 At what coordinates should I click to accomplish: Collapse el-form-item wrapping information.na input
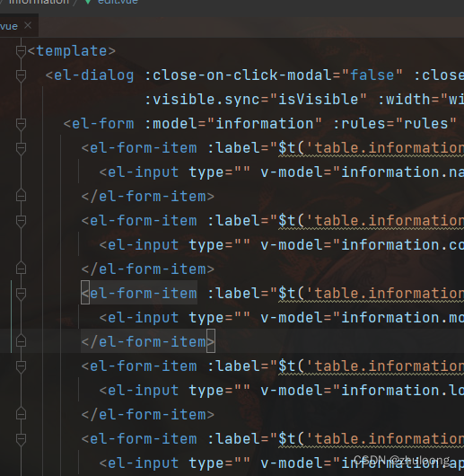pyautogui.click(x=21, y=148)
